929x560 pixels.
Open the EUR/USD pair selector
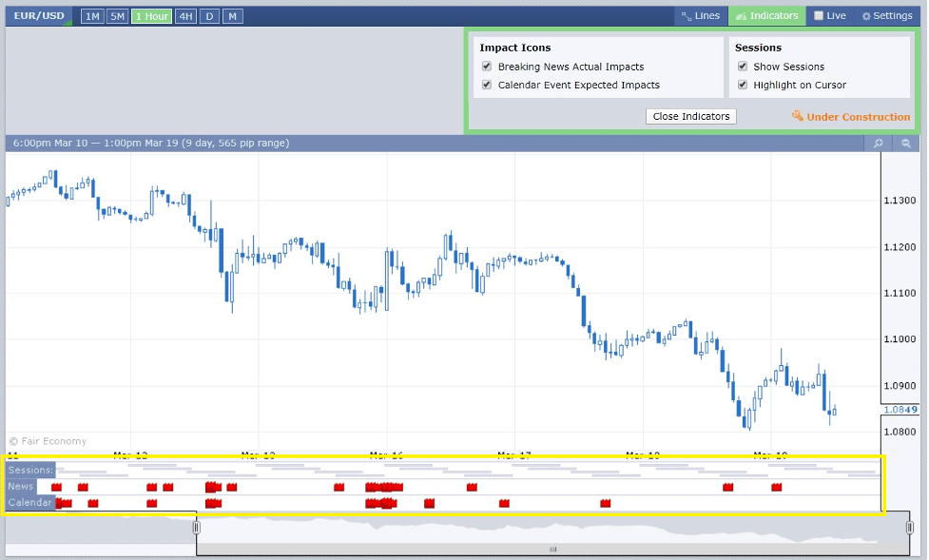click(38, 15)
